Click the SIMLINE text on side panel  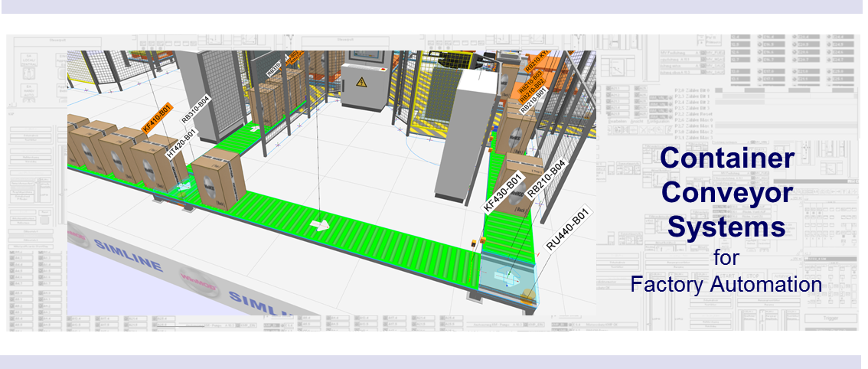128,256
